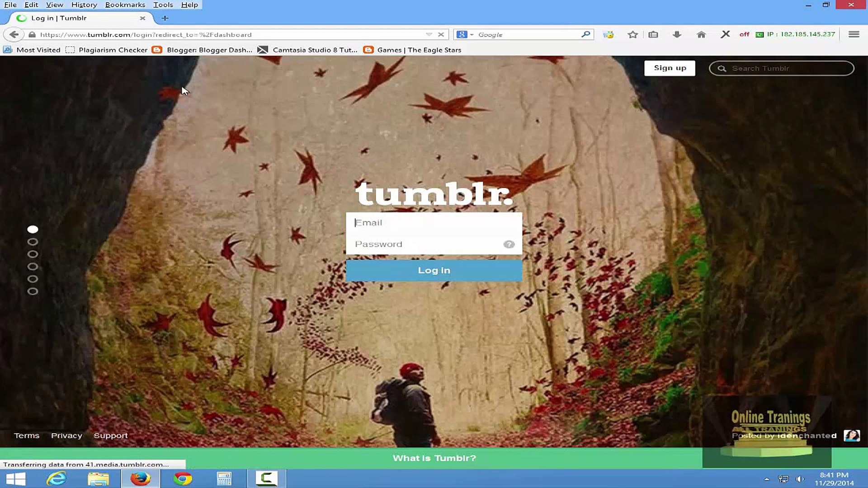The height and width of the screenshot is (488, 868).
Task: Open a new tab with plus button
Action: [x=165, y=18]
